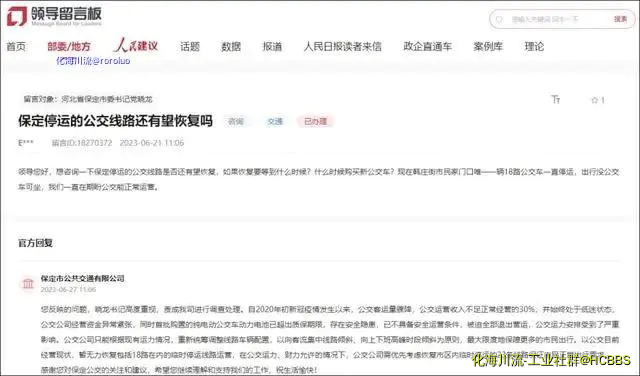
Task: Open the 案例库 menu item
Action: coord(488,47)
